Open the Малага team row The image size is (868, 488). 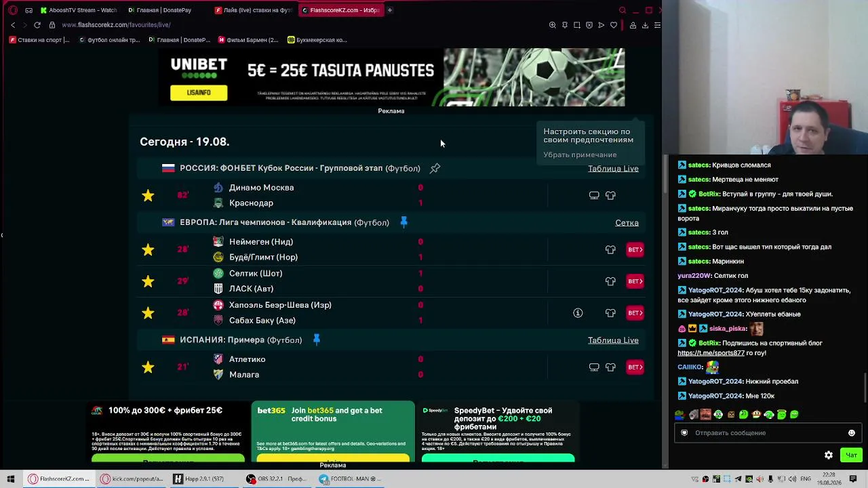pyautogui.click(x=244, y=375)
